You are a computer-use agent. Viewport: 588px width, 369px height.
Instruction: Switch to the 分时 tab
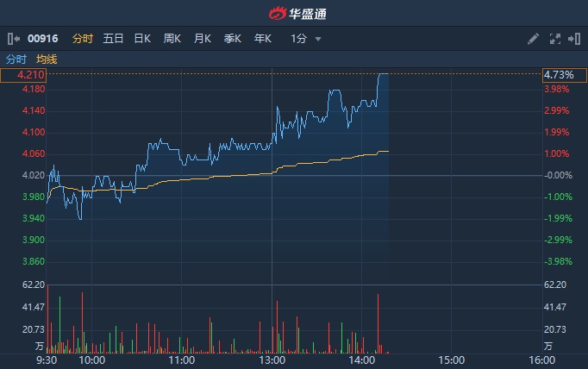(x=83, y=39)
